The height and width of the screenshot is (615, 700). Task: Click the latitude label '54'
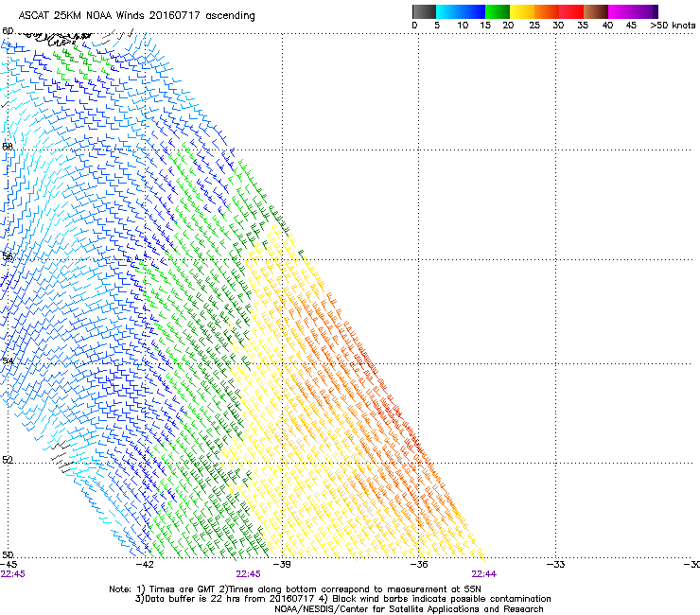pyautogui.click(x=8, y=360)
